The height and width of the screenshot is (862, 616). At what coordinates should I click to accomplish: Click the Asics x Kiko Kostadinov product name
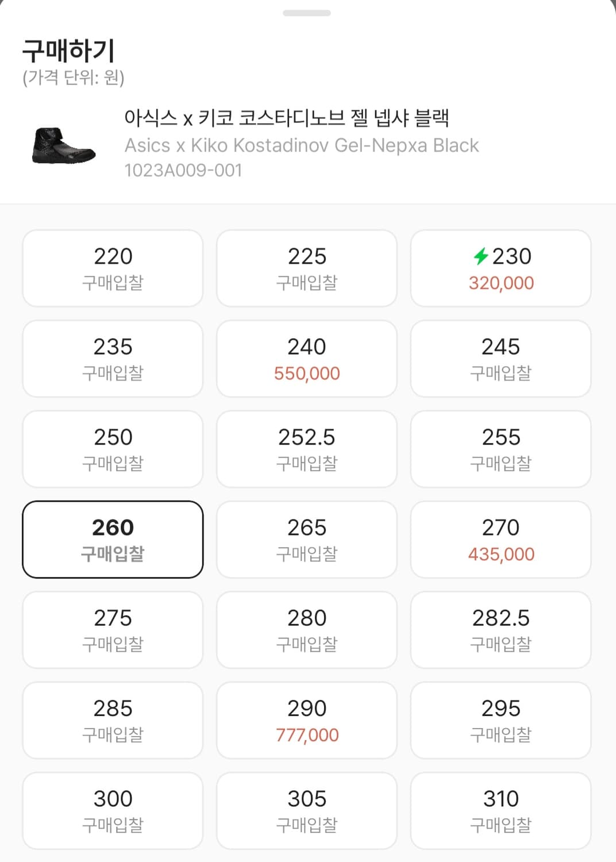click(286, 118)
